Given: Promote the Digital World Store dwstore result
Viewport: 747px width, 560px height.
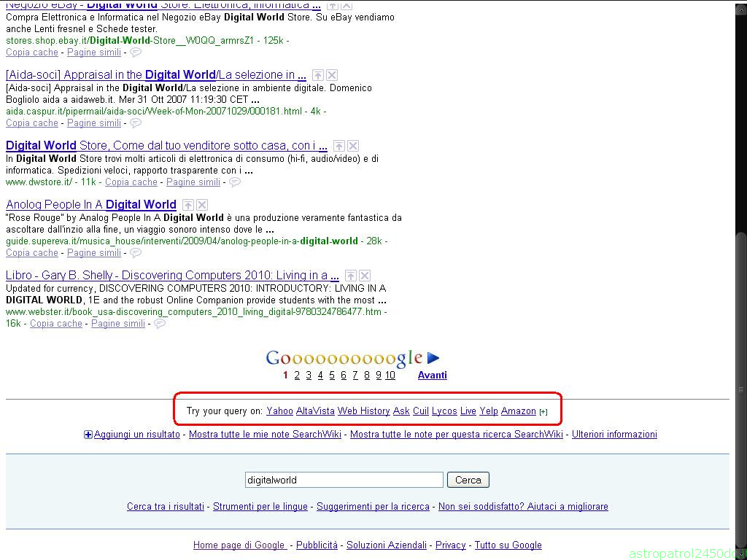Looking at the screenshot, I should point(338,146).
